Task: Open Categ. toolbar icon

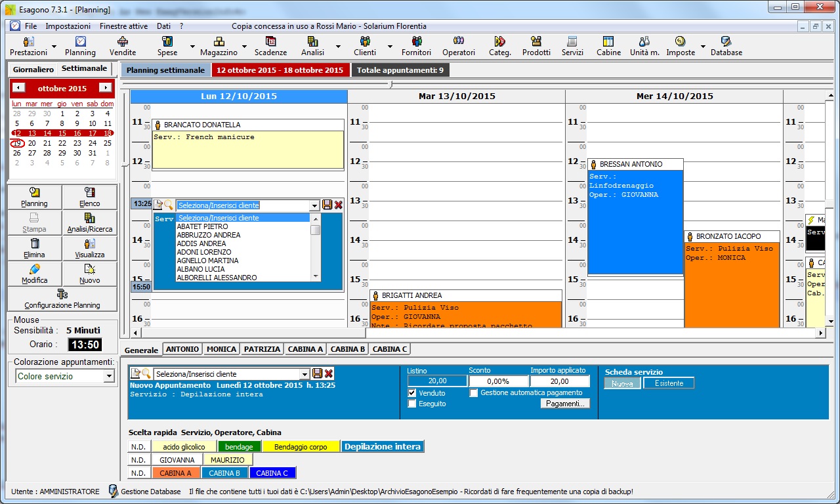Action: (x=499, y=46)
